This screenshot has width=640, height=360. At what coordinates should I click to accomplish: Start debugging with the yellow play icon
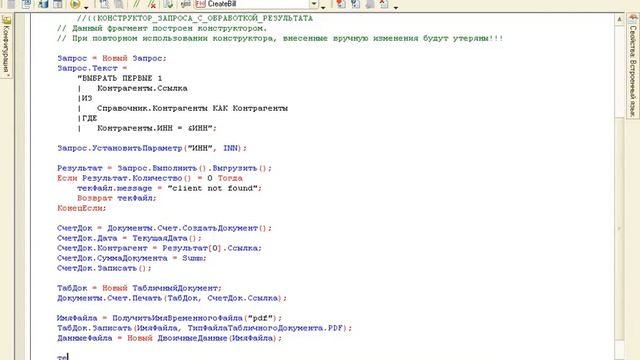coord(75,4)
